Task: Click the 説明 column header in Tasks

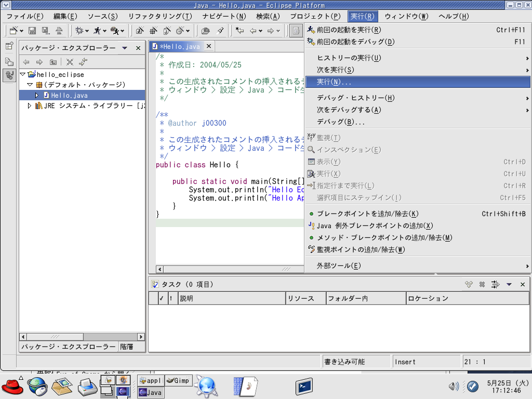Action: coord(232,299)
